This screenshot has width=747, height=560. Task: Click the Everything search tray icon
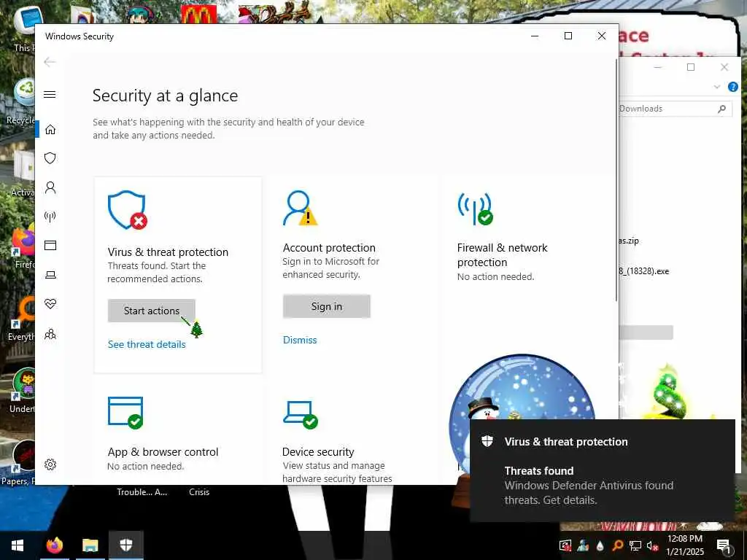[617, 545]
